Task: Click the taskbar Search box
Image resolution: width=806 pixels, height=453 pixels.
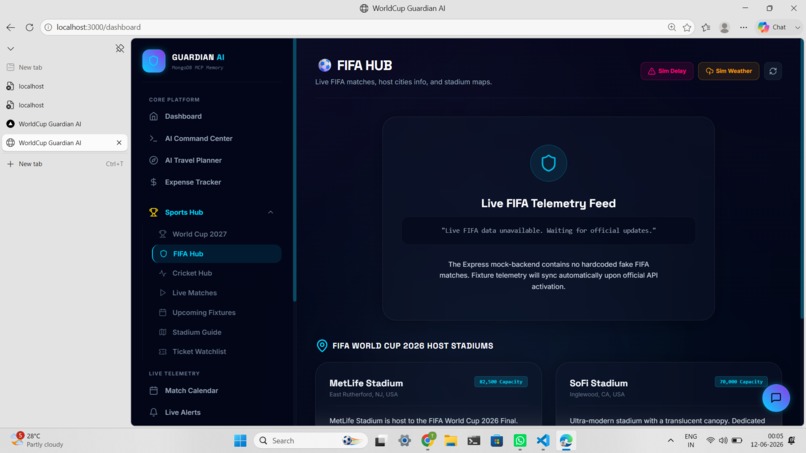Action: click(x=311, y=441)
